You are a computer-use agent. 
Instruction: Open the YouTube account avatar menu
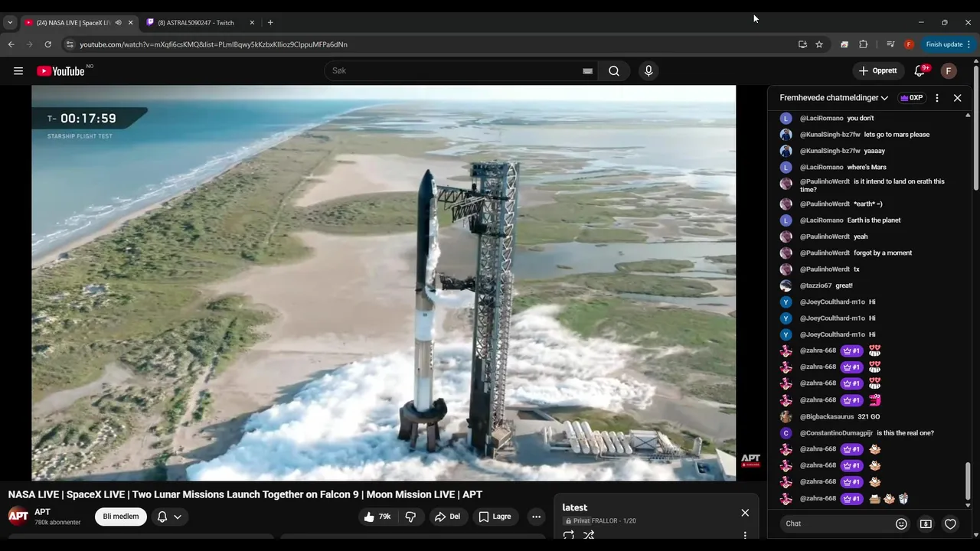pos(949,71)
